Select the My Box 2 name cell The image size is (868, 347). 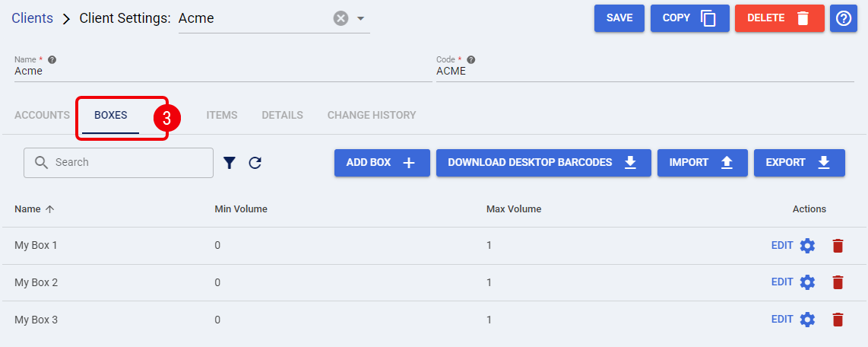[36, 282]
